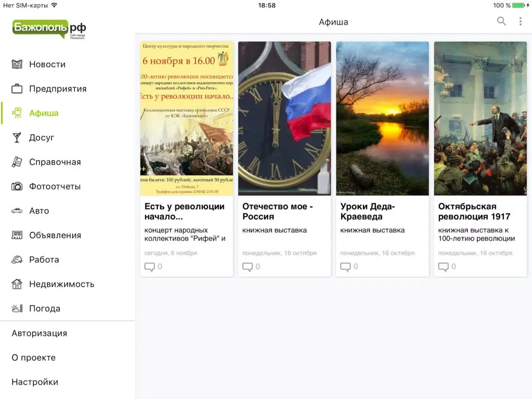Open event title Октябрьская революция 1917

tap(474, 211)
